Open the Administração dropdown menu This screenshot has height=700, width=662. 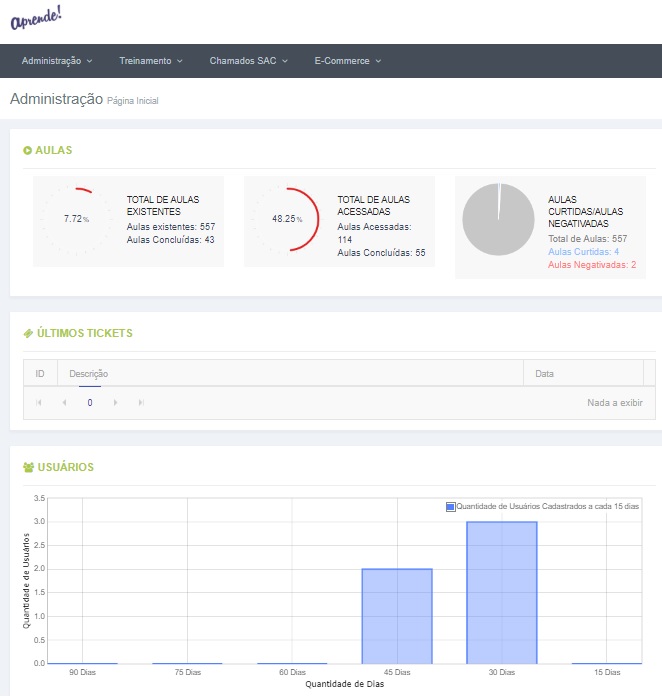[x=57, y=61]
